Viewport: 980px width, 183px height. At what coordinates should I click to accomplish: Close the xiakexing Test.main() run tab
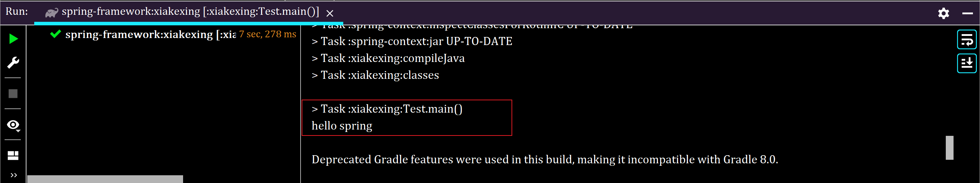(330, 13)
